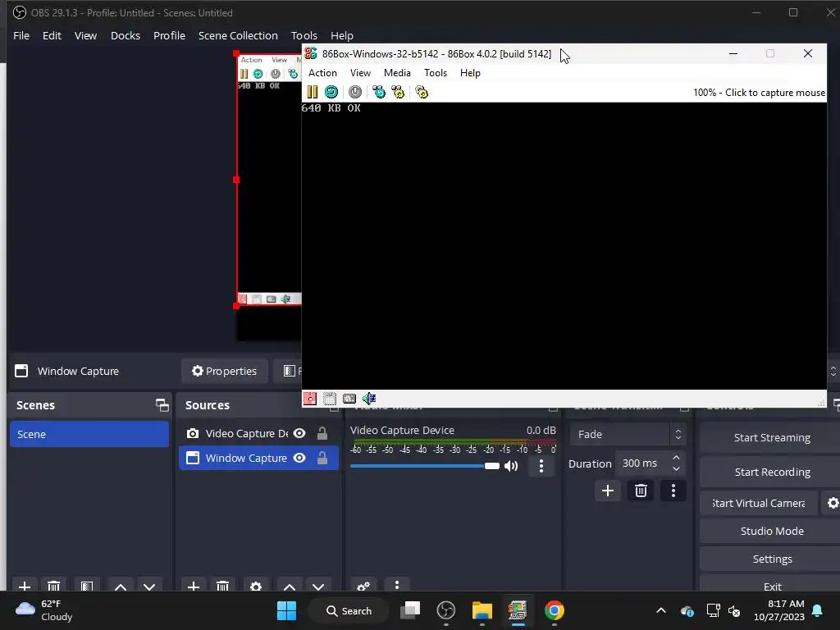Switch to Studio Mode
This screenshot has width=840, height=630.
click(x=771, y=531)
